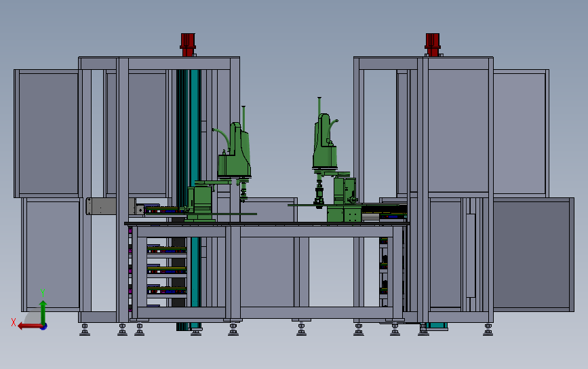Select the red motor atop the left frame
This screenshot has height=369, width=588.
coord(188,45)
